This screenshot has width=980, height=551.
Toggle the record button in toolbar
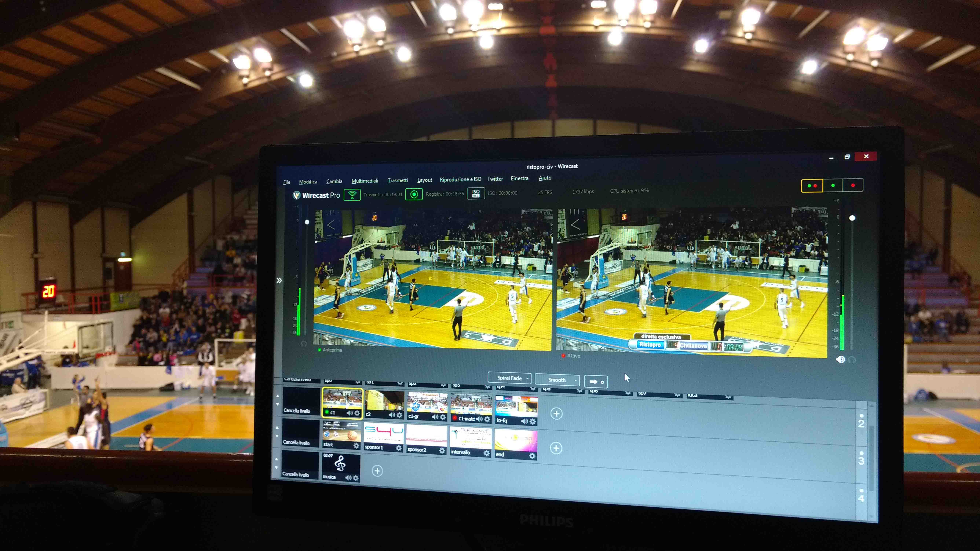[414, 194]
